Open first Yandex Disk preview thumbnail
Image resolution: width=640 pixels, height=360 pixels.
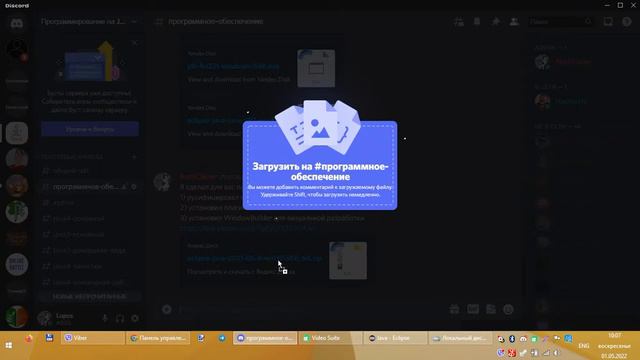coord(316,68)
